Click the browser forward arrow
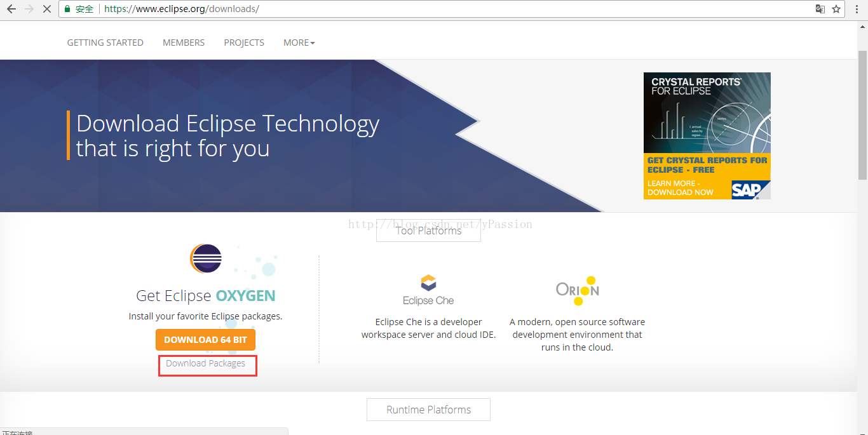 click(x=29, y=9)
